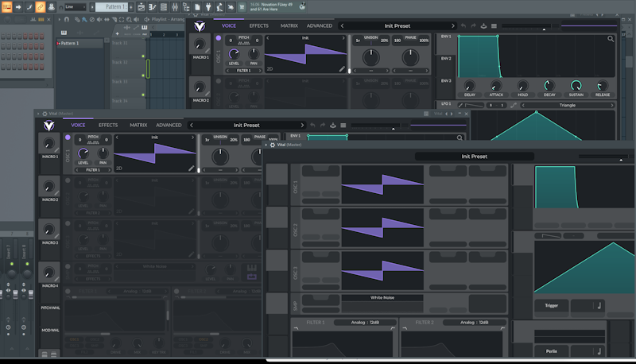Click the LFO 1 paint pencil icon
Screen dimensions: 636x364
(460, 105)
